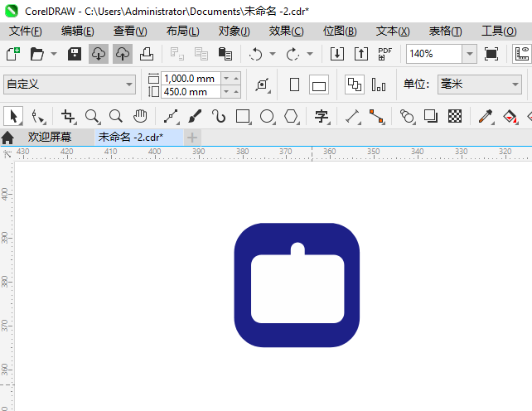
Task: Select landscape page orientation
Action: click(x=319, y=85)
